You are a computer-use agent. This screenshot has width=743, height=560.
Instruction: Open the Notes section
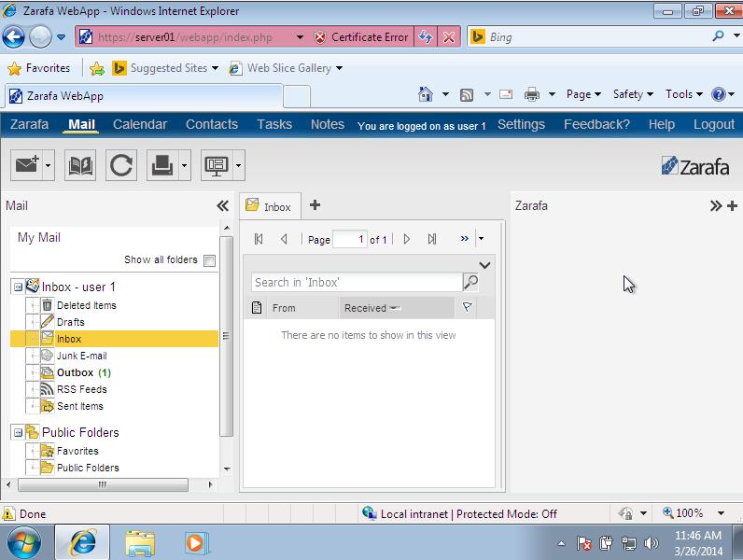[x=328, y=124]
